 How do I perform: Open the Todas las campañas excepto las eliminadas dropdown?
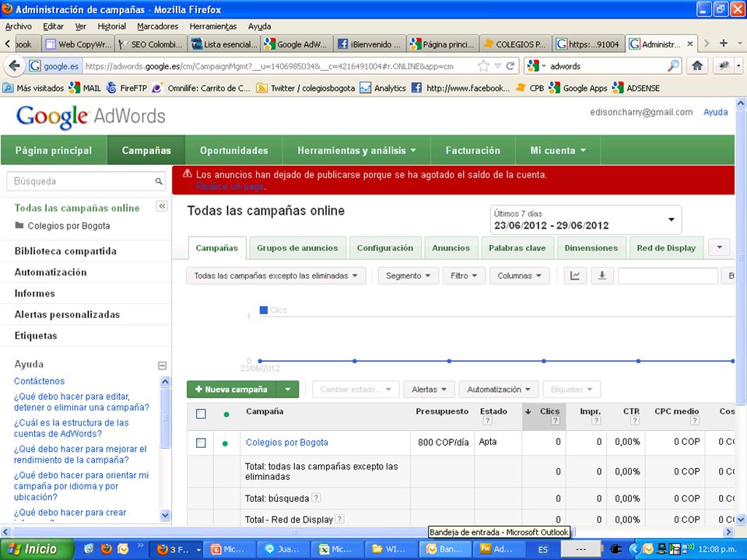275,275
